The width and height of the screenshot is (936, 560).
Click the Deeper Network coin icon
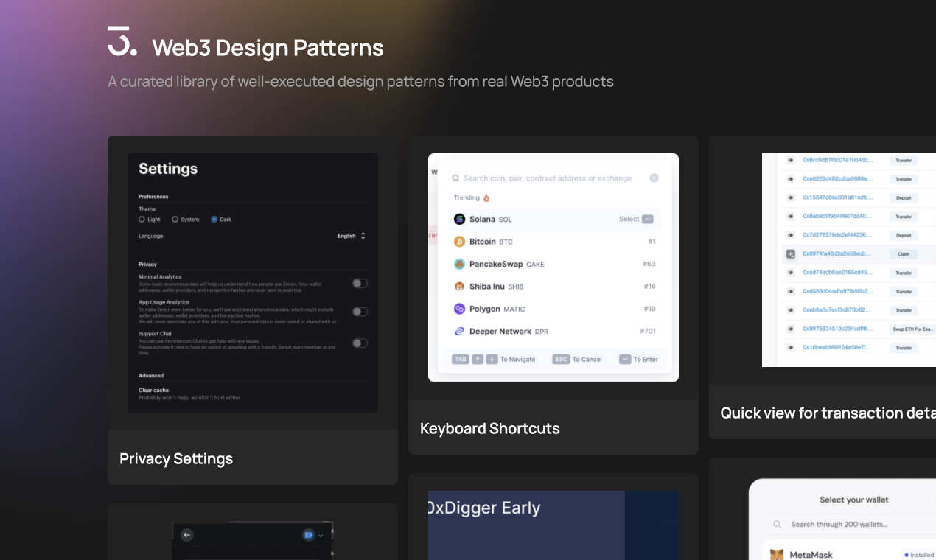tap(460, 332)
